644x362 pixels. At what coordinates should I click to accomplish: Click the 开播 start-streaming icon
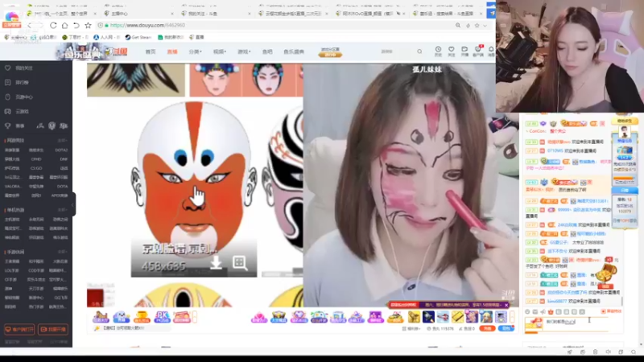(x=464, y=51)
